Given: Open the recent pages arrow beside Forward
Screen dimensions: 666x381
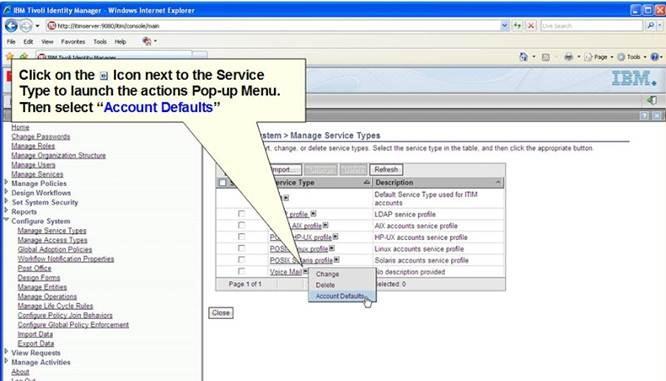Looking at the screenshot, I should coord(37,26).
